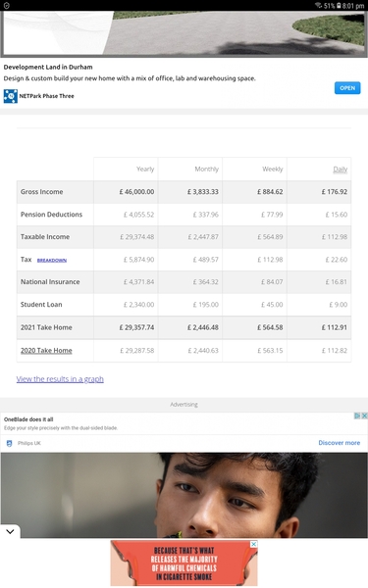Open View the results in a graph
Image resolution: width=368 pixels, height=588 pixels.
point(60,379)
